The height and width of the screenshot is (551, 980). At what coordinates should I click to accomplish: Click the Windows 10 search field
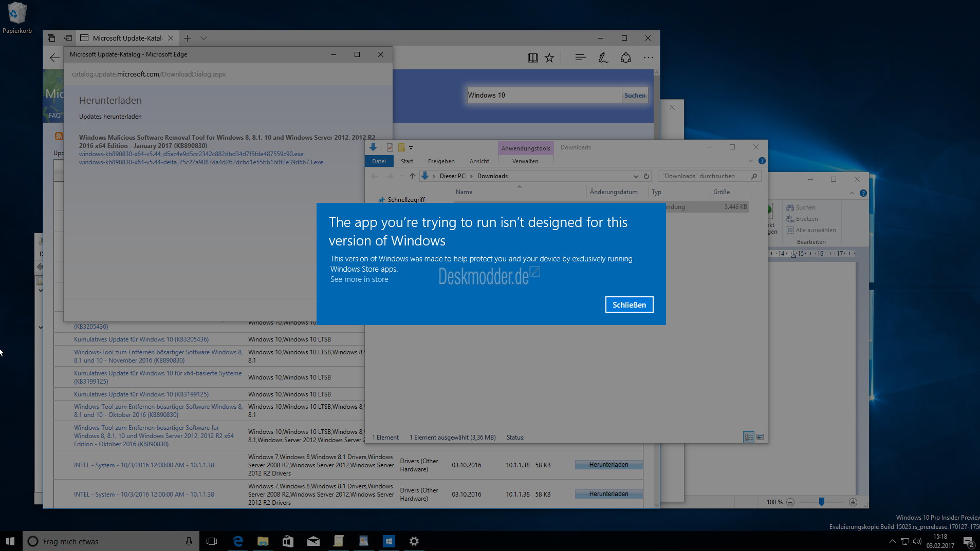544,95
